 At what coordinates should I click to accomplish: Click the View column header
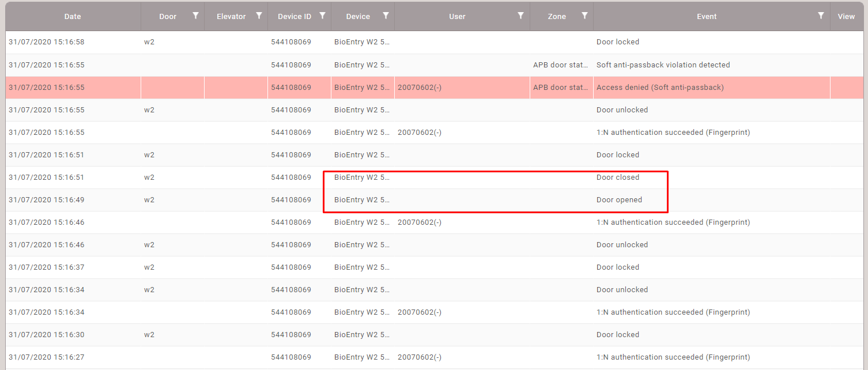(x=846, y=17)
